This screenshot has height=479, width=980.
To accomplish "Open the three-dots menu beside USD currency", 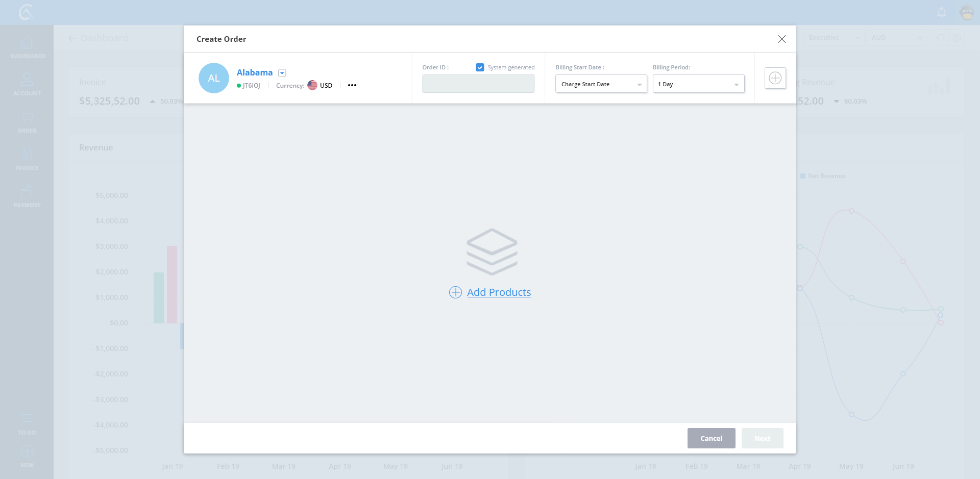I will click(352, 85).
